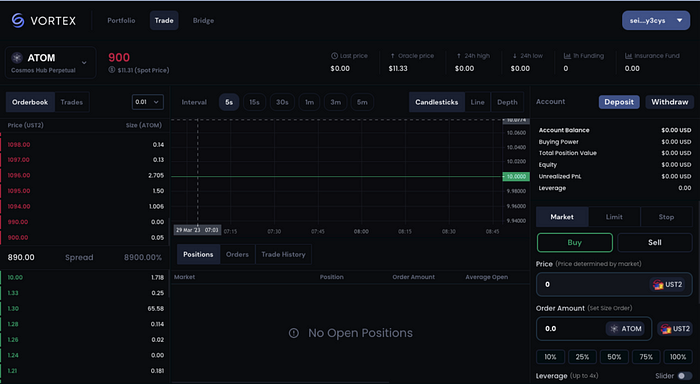
Task: Click the Deposit button
Action: pos(619,102)
